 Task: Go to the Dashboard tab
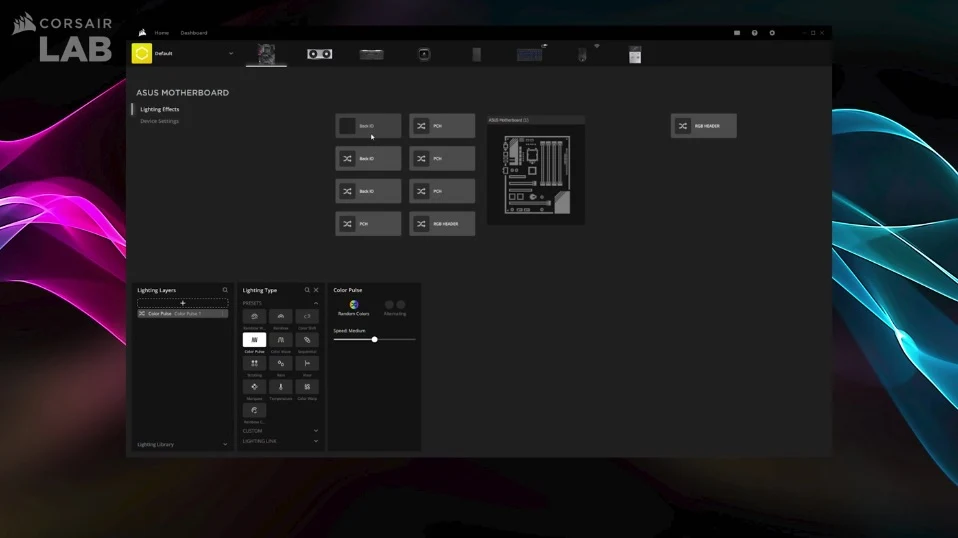point(194,33)
